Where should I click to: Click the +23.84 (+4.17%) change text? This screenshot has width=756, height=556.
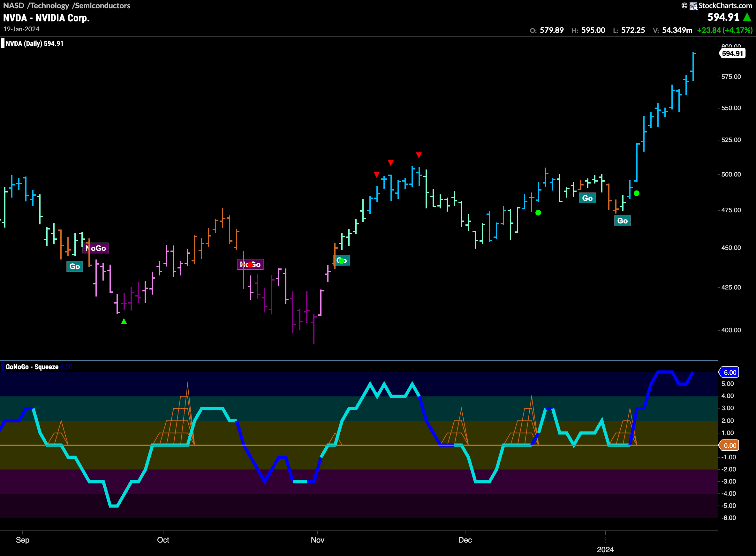(725, 30)
